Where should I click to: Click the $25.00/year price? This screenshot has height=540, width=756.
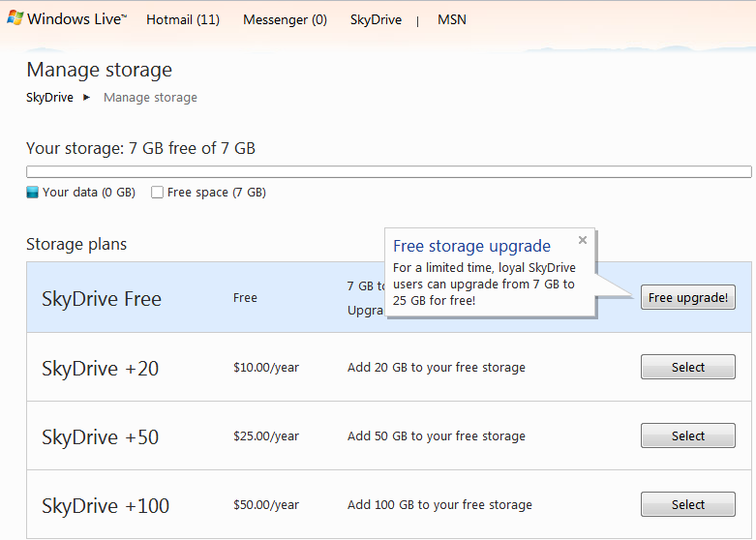pyautogui.click(x=266, y=435)
